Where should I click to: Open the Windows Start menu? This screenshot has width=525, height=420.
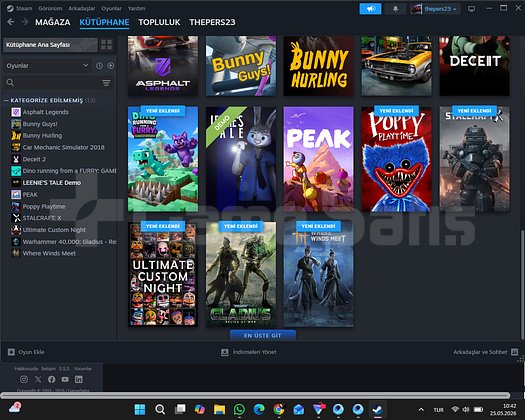(140, 409)
